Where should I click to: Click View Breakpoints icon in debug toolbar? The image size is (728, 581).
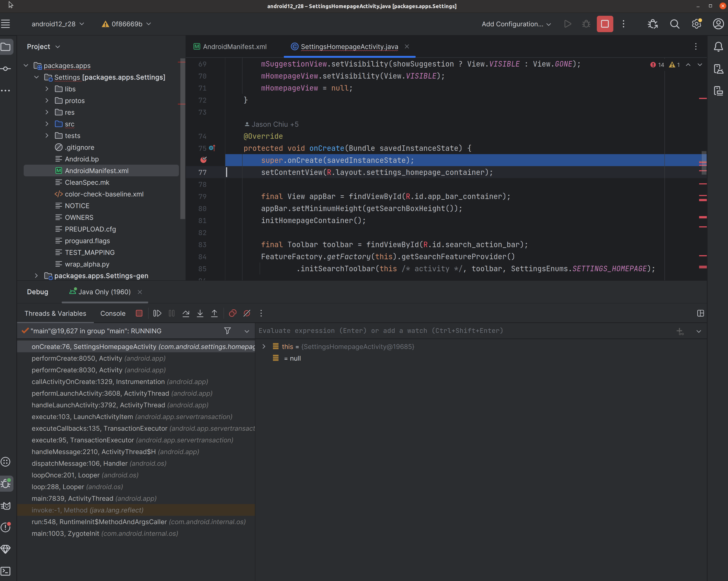click(x=232, y=314)
